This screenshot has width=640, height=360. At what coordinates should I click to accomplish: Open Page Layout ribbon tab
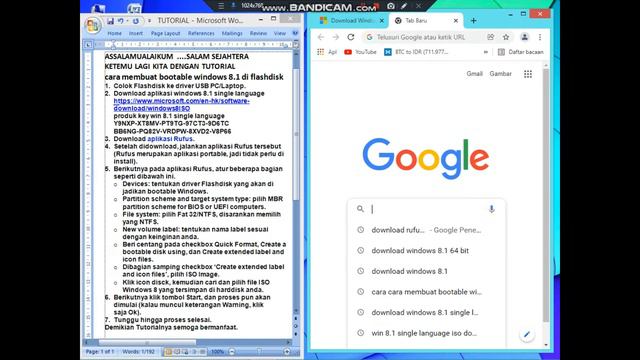pos(165,33)
